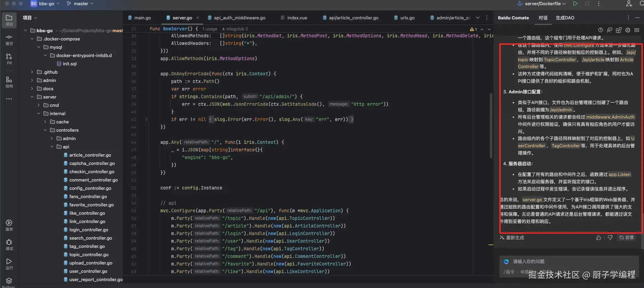Click the /指令 command shortcut
The height and width of the screenshot is (288, 644).
coord(509,272)
